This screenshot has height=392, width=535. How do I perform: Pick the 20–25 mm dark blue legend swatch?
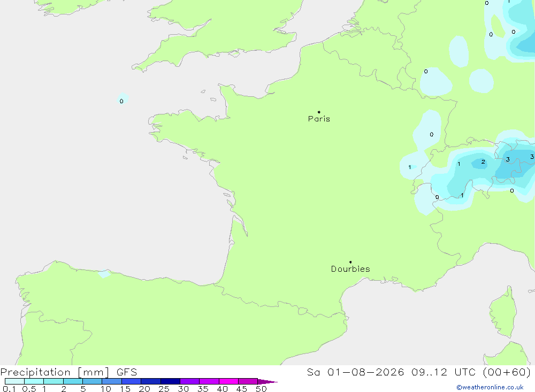tap(151, 381)
